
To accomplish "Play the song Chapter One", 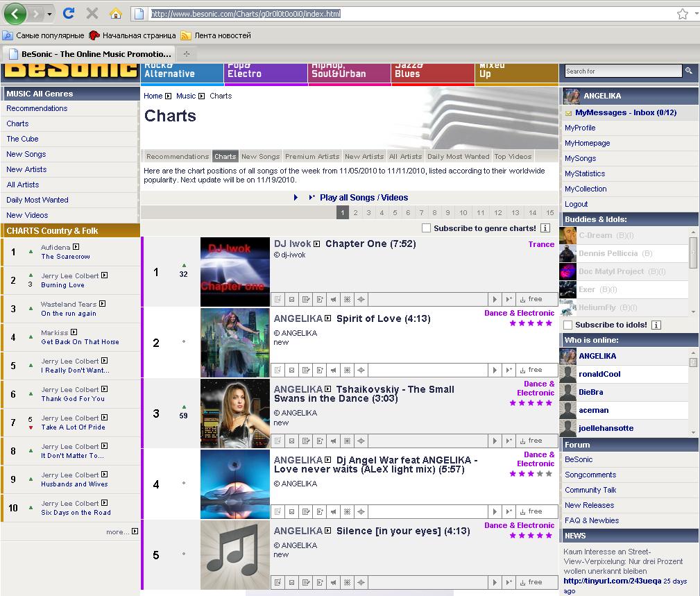I will tap(494, 299).
